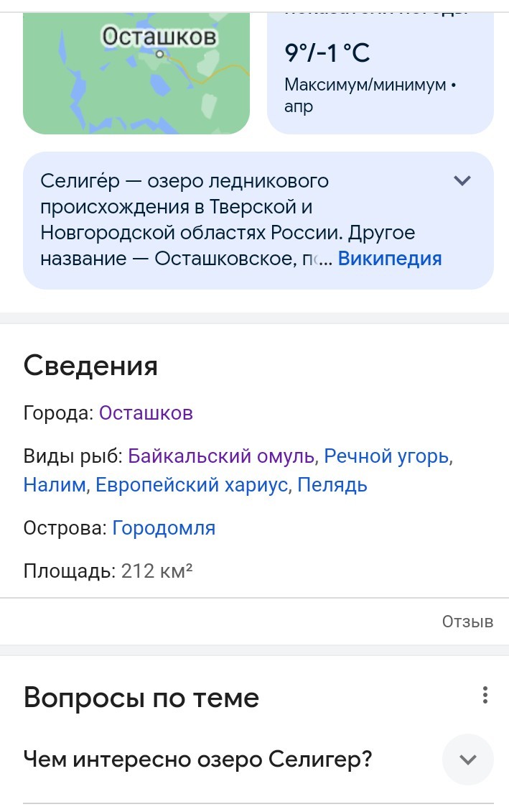Tap the Вопросы по теме heading
This screenshot has height=812, width=509.
coord(141,698)
